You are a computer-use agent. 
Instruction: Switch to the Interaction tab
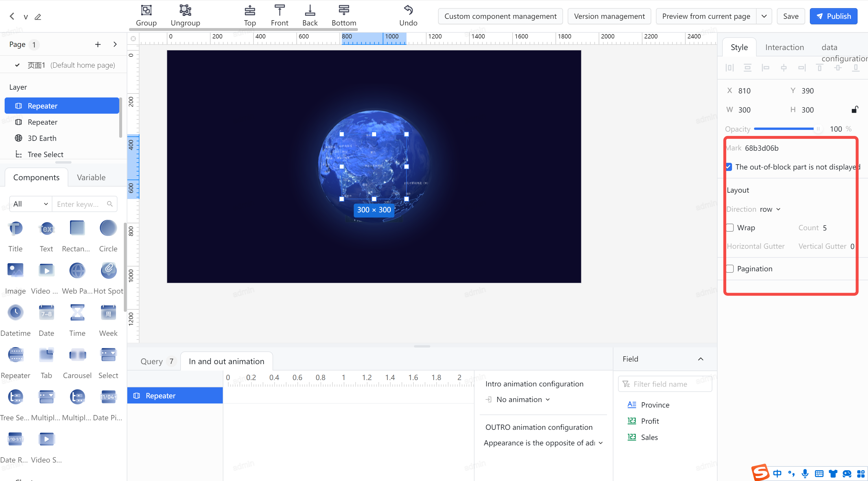pos(784,47)
